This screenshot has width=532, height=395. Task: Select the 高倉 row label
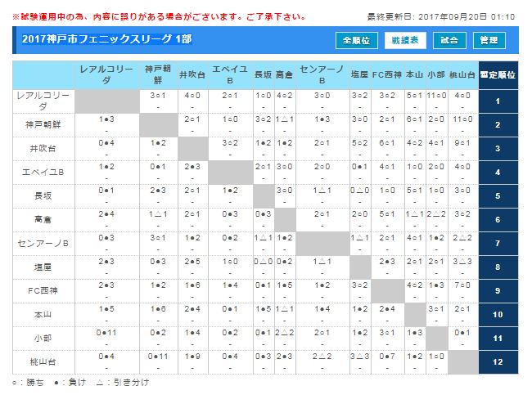click(x=43, y=220)
